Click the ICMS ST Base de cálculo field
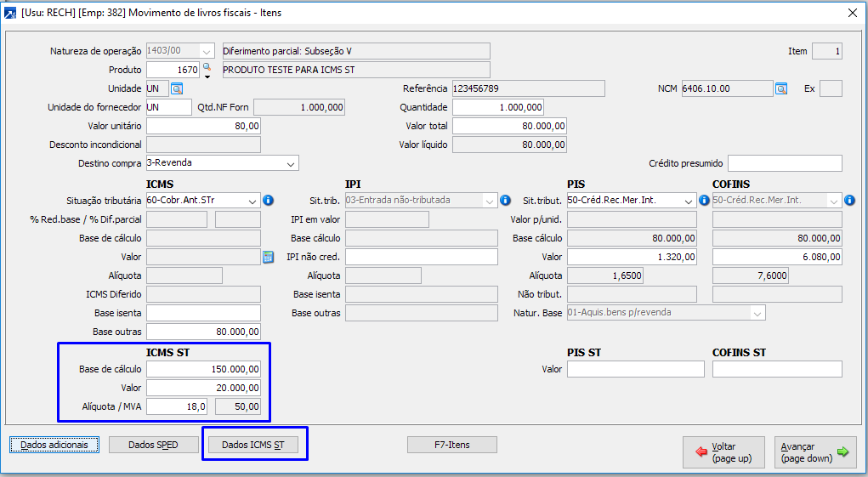 pos(203,369)
